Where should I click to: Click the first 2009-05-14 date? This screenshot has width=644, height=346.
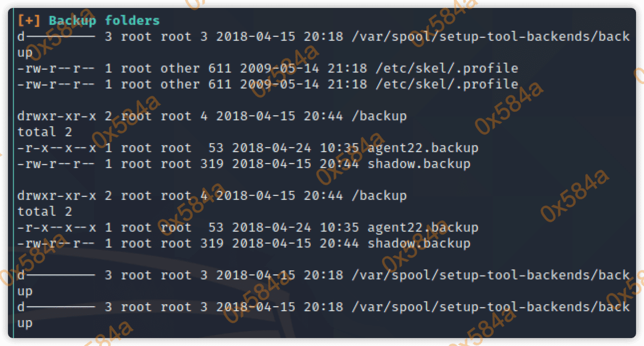(279, 68)
